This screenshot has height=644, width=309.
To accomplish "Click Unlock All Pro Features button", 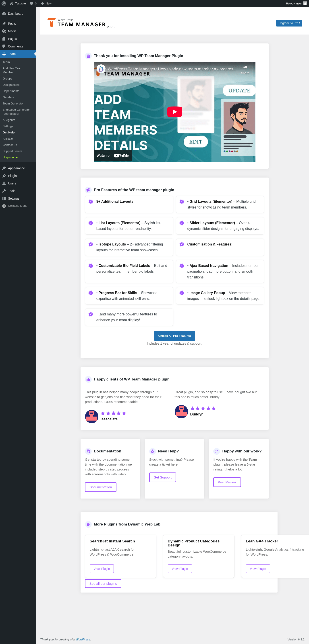I will [x=174, y=336].
